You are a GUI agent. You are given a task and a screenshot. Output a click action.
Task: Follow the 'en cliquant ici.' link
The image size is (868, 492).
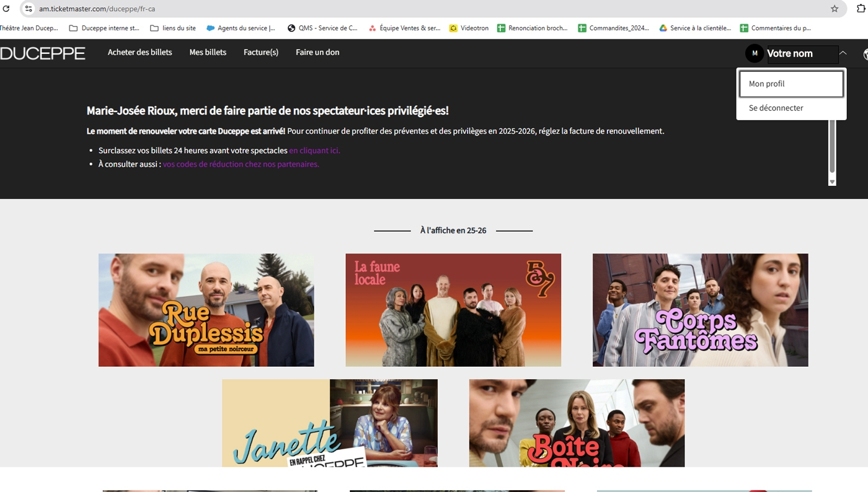314,151
